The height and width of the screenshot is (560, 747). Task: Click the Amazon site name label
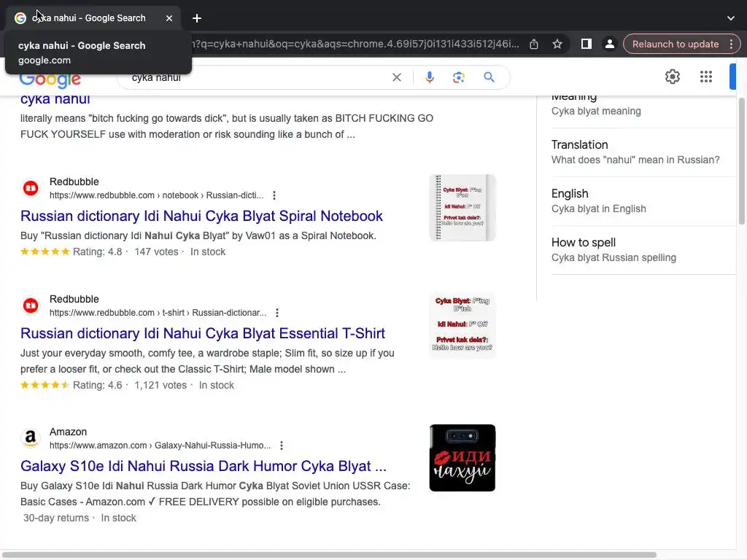pyautogui.click(x=68, y=432)
